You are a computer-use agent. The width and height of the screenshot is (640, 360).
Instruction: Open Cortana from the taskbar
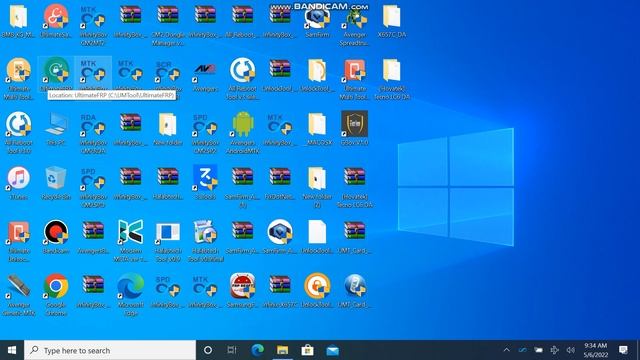tap(208, 350)
